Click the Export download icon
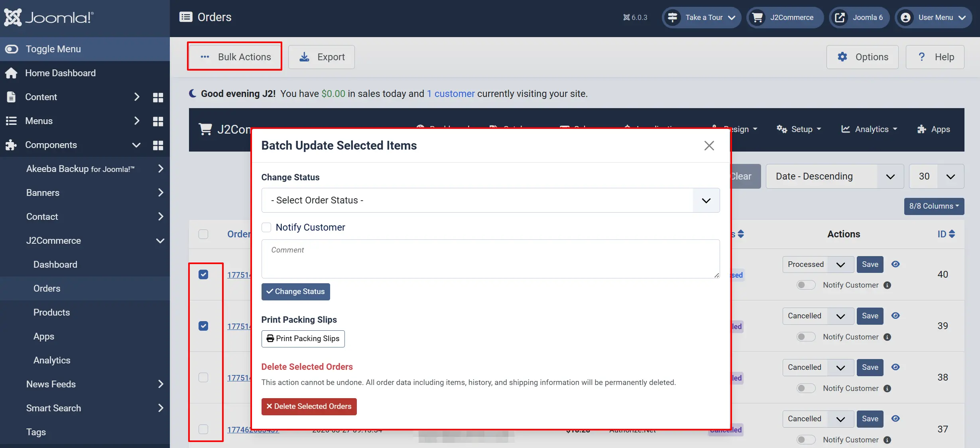Image resolution: width=980 pixels, height=448 pixels. pyautogui.click(x=304, y=57)
